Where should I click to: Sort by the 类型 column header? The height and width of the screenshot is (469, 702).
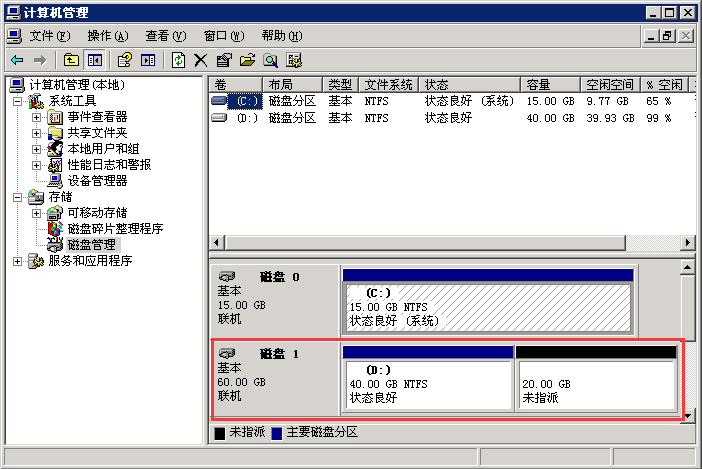tap(340, 85)
